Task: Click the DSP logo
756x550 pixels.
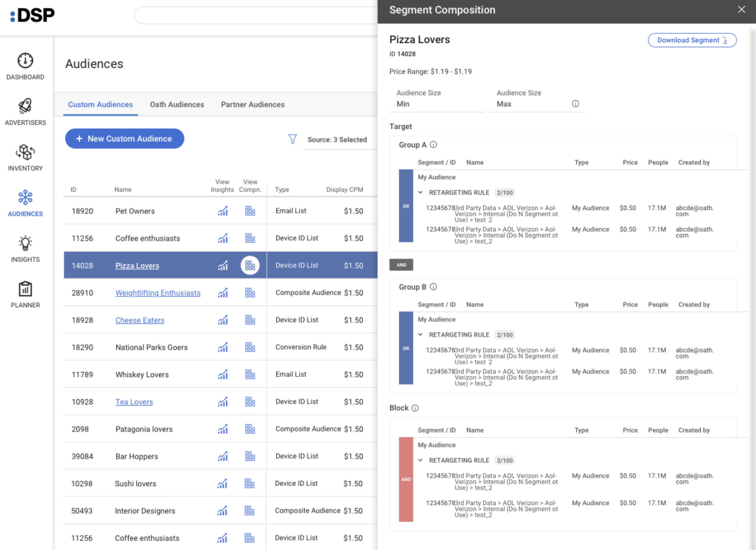Action: point(32,15)
